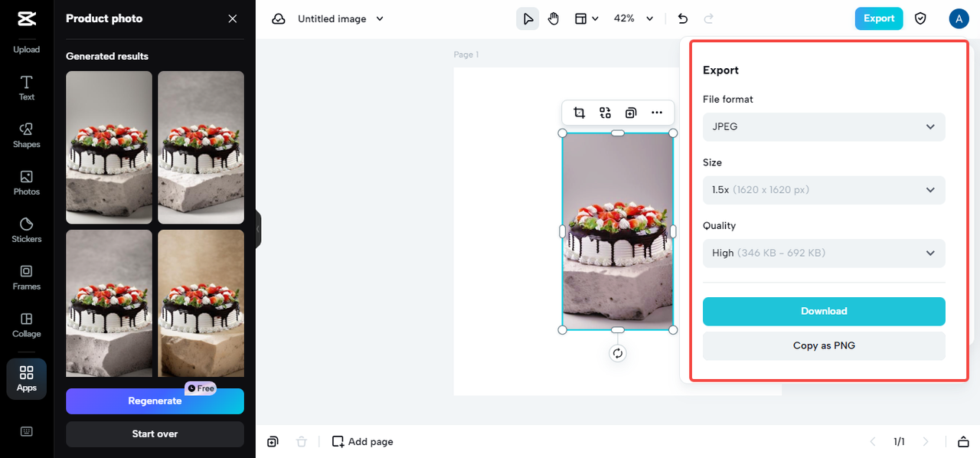Open the Untitled image name dropdown

341,18
